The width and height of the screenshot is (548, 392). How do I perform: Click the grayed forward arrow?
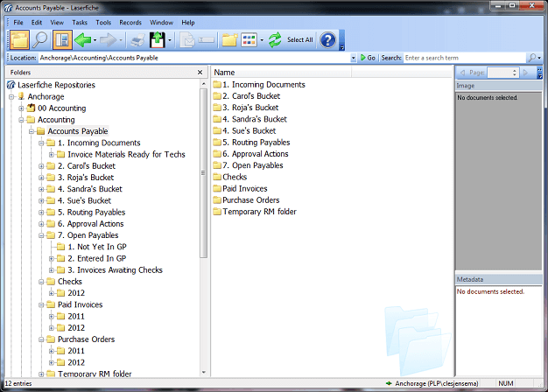(108, 40)
